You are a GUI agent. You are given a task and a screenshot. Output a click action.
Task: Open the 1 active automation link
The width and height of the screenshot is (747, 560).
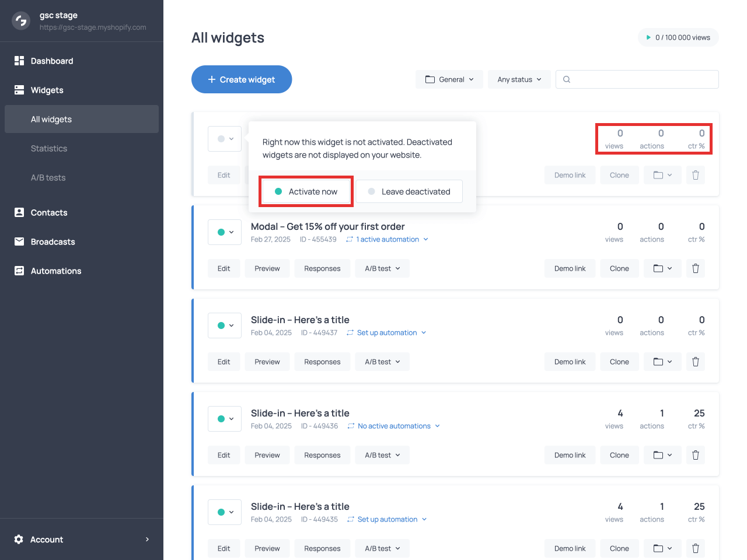(388, 239)
